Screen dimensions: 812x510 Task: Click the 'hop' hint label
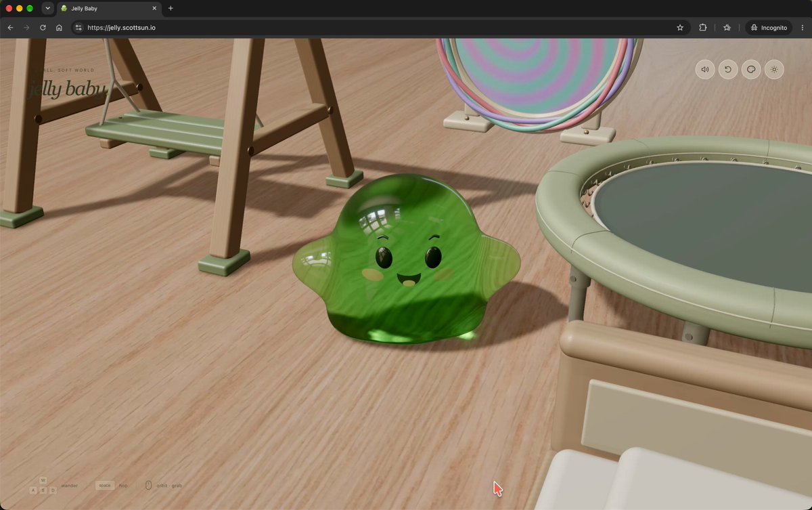123,486
